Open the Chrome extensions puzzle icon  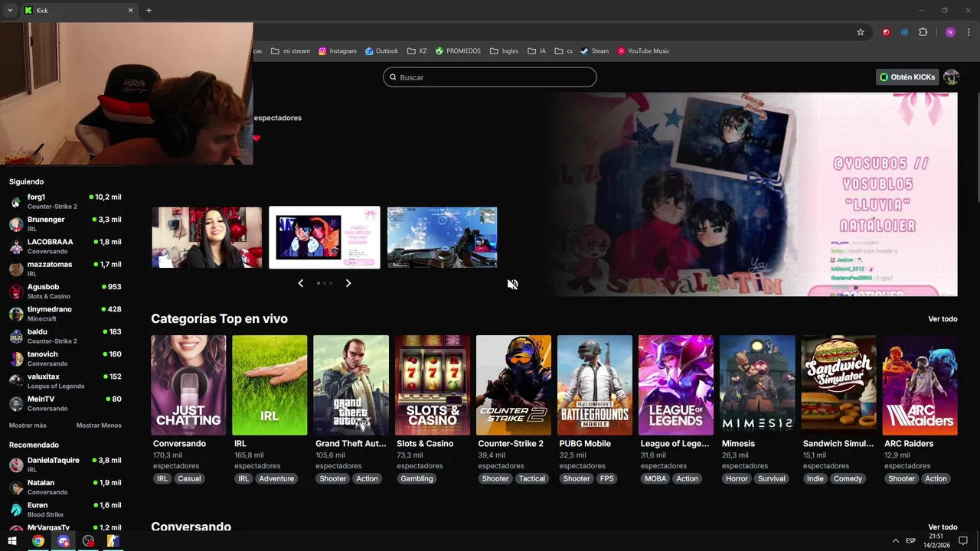pos(923,32)
